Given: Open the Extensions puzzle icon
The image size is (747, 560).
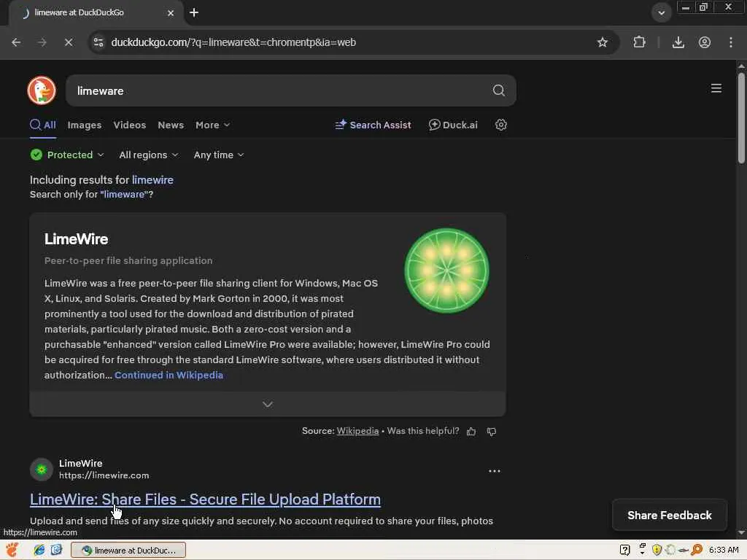Looking at the screenshot, I should coord(639,42).
